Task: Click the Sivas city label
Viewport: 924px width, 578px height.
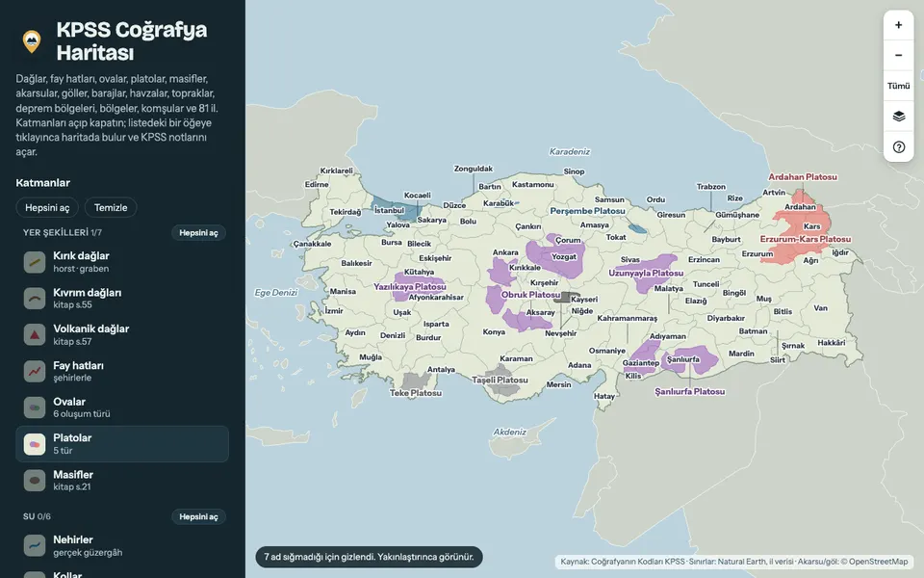Action: pyautogui.click(x=629, y=259)
